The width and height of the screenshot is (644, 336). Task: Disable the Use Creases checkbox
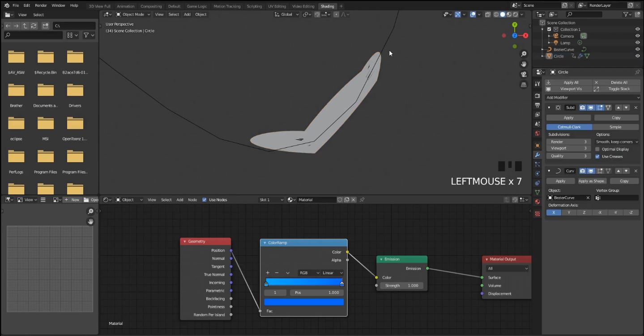597,156
